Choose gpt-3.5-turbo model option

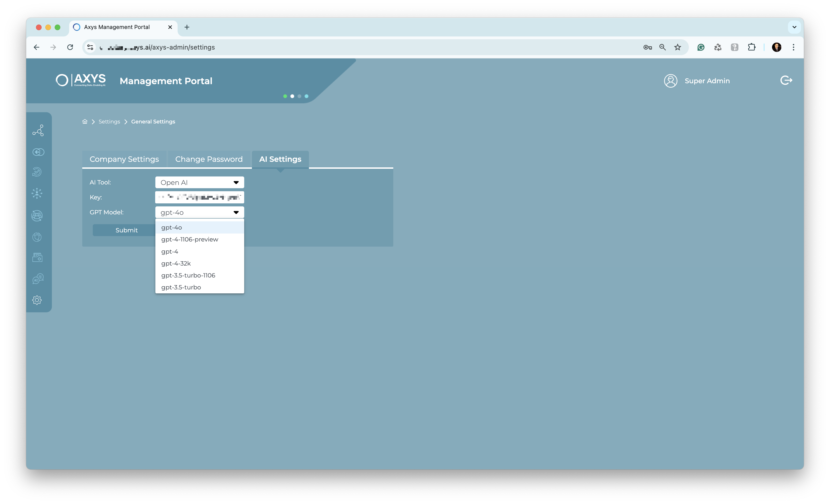[181, 287]
